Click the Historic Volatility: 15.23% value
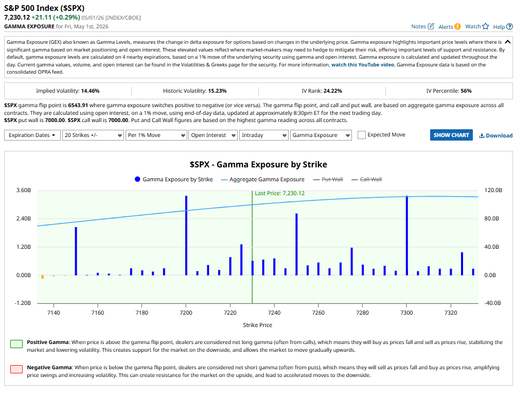The height and width of the screenshot is (395, 532). point(217,91)
